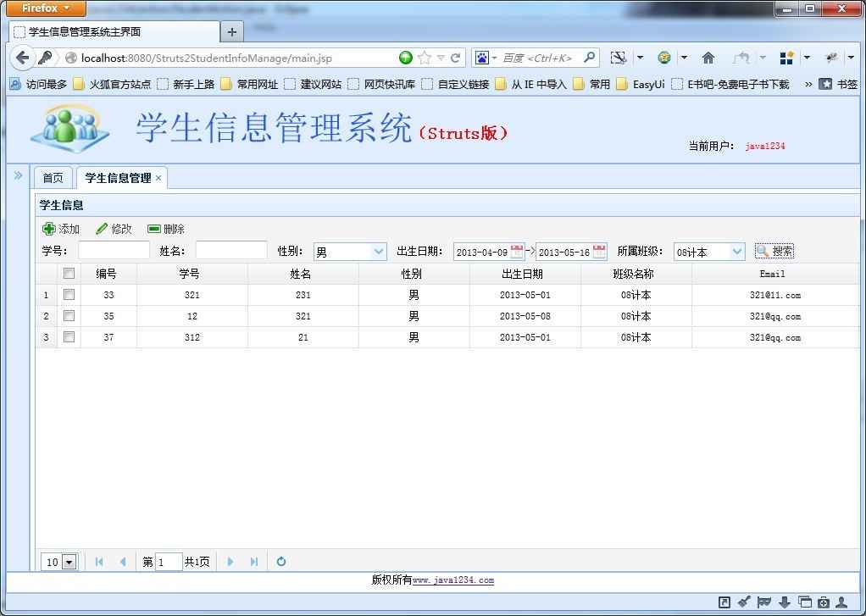Toggle the select-all checkbox in the table header
Viewport: 866px width, 616px height.
[x=69, y=274]
